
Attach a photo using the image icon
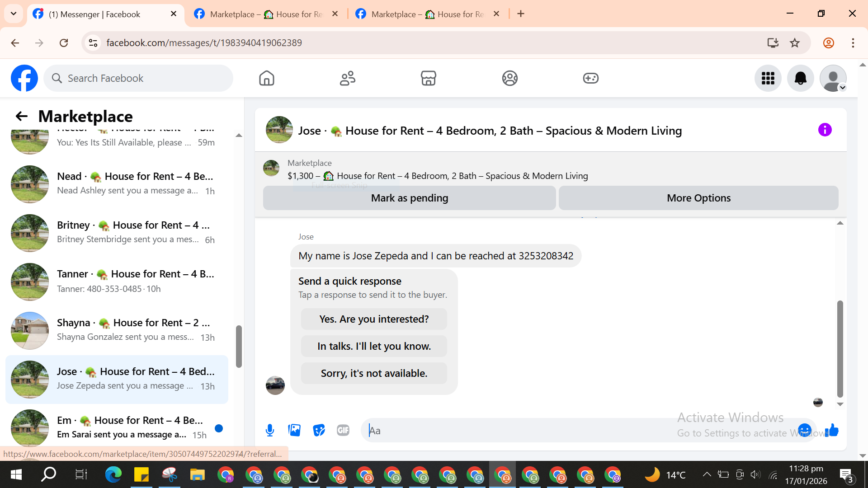294,430
